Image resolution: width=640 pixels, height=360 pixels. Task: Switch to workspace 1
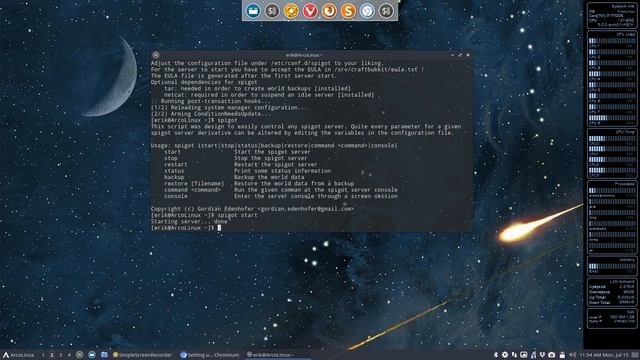click(43, 355)
